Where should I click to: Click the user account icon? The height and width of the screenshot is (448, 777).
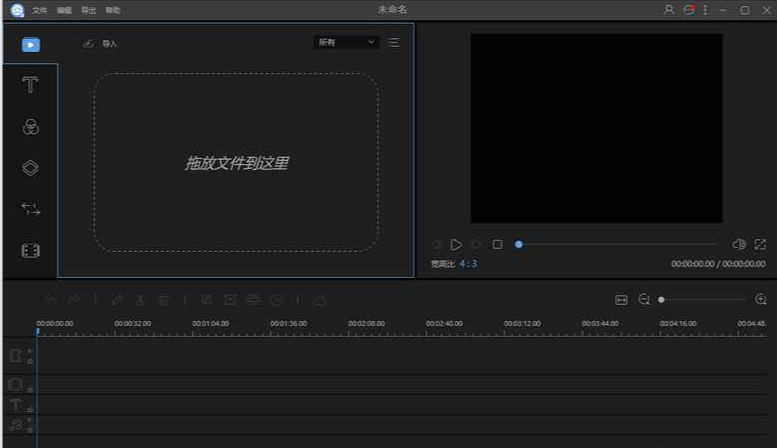pos(669,9)
